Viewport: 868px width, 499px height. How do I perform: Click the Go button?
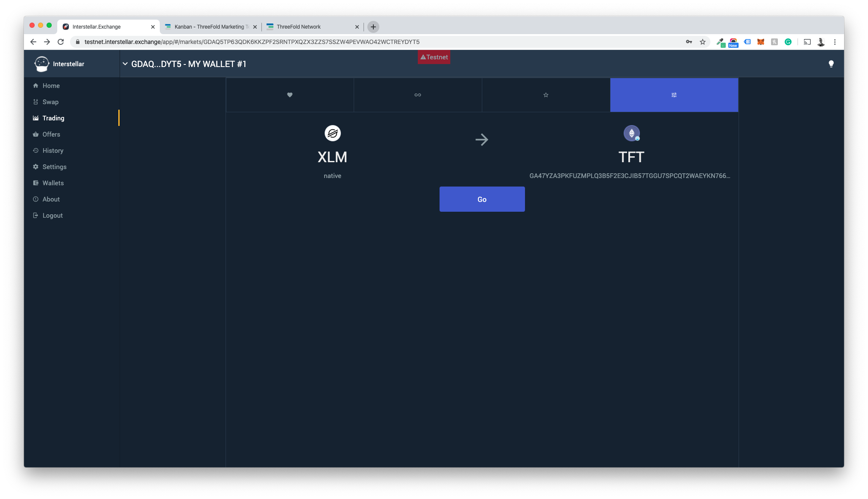(x=482, y=199)
